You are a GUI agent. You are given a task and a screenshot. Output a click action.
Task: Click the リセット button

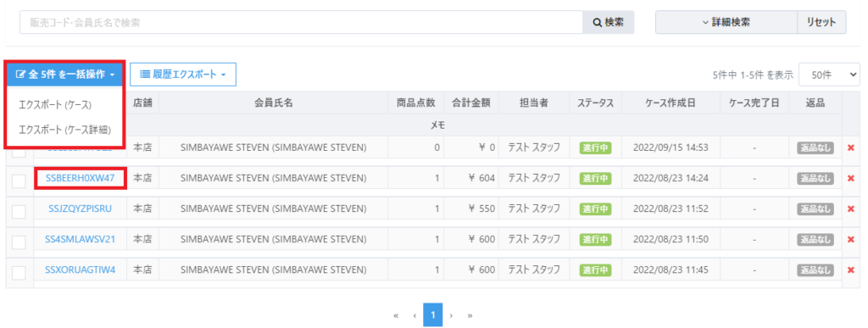(821, 22)
